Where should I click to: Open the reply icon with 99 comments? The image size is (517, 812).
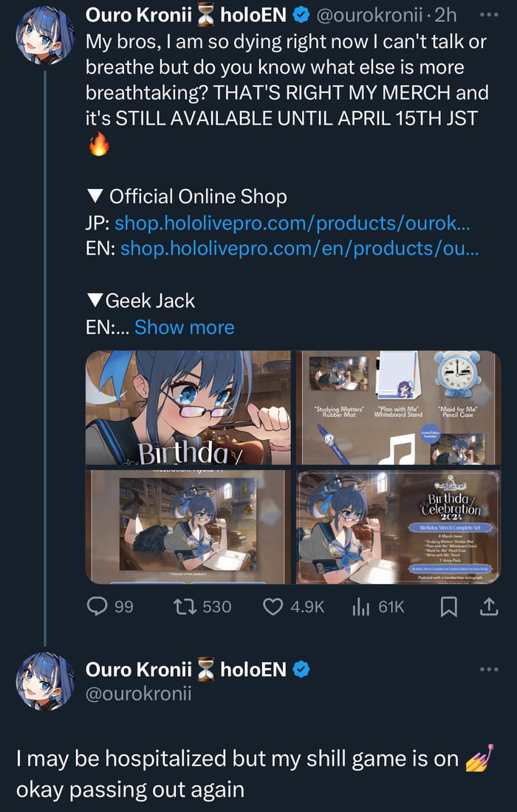pyautogui.click(x=98, y=606)
